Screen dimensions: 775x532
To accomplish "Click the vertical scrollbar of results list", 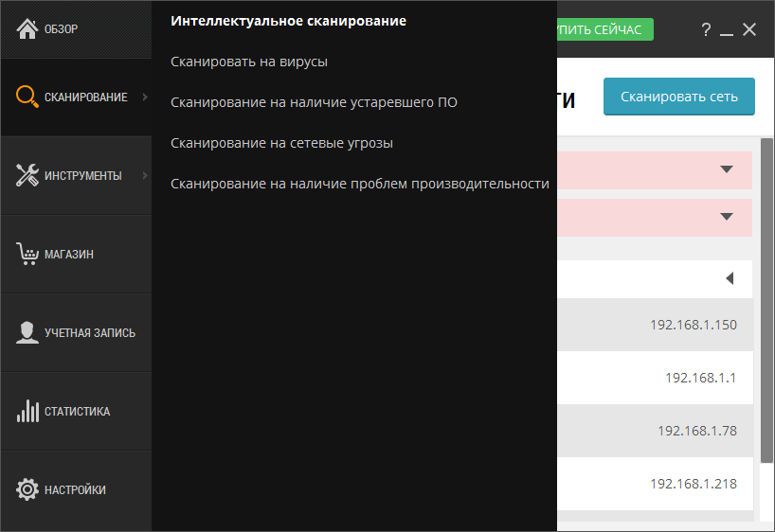I will point(766,300).
